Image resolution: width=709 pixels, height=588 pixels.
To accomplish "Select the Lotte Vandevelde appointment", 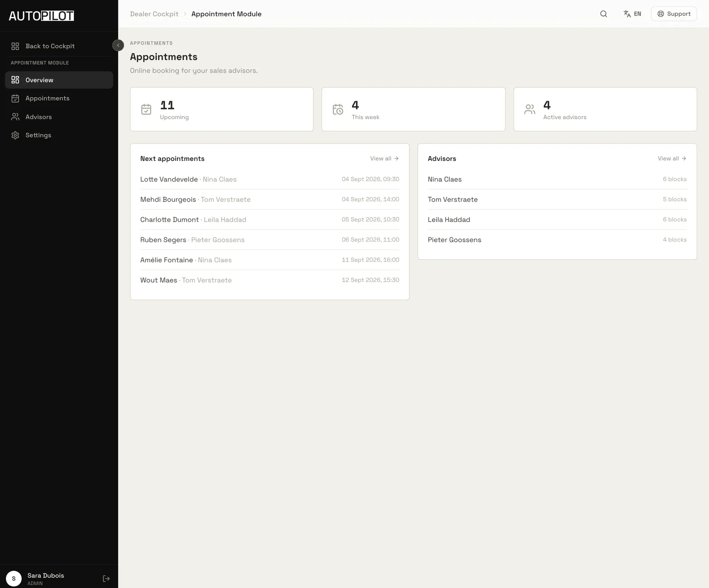I will click(269, 179).
